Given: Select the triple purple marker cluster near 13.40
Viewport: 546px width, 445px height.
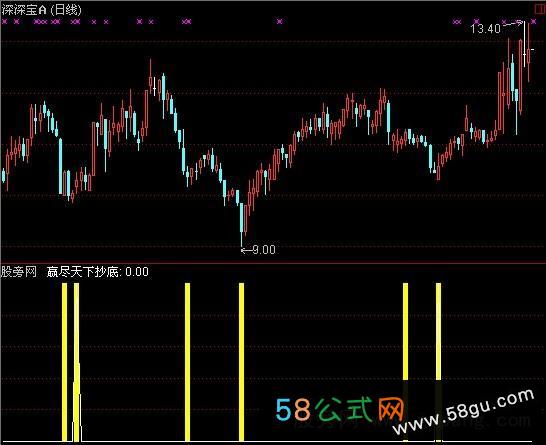Looking at the screenshot, I should [457, 22].
